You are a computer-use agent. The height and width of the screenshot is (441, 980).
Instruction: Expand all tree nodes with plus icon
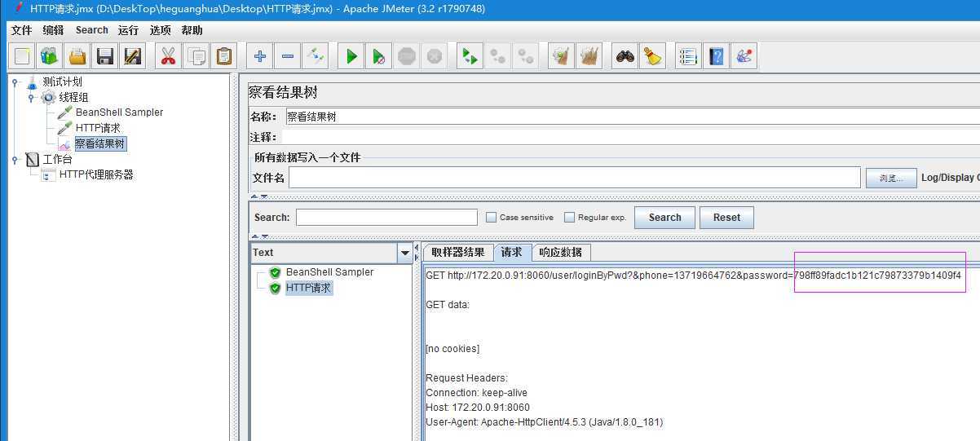260,56
